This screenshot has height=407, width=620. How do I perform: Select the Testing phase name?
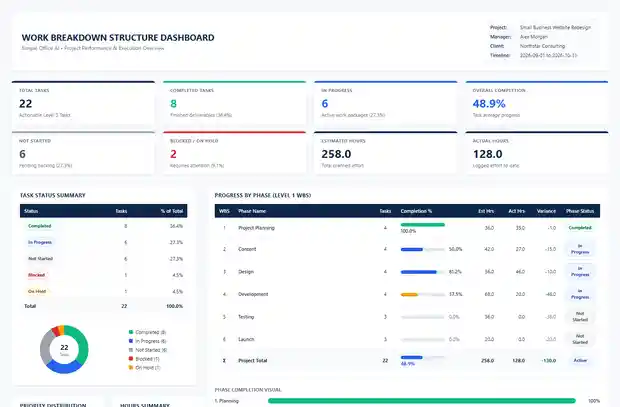(246, 317)
